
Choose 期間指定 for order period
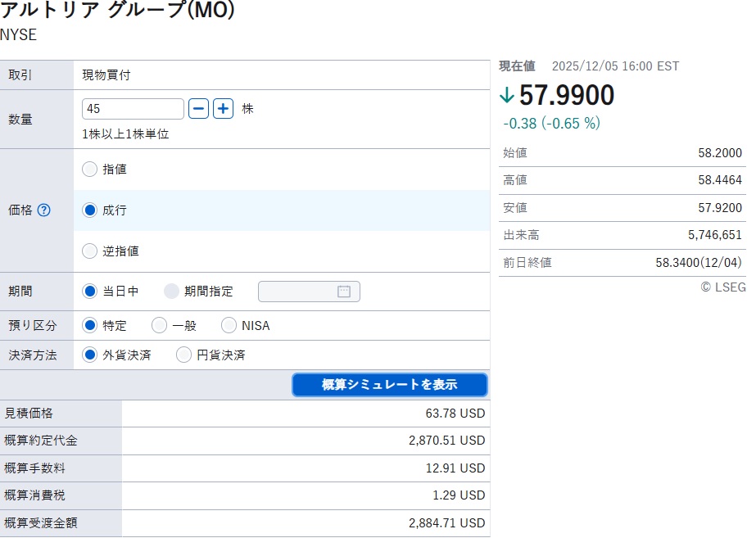point(172,292)
